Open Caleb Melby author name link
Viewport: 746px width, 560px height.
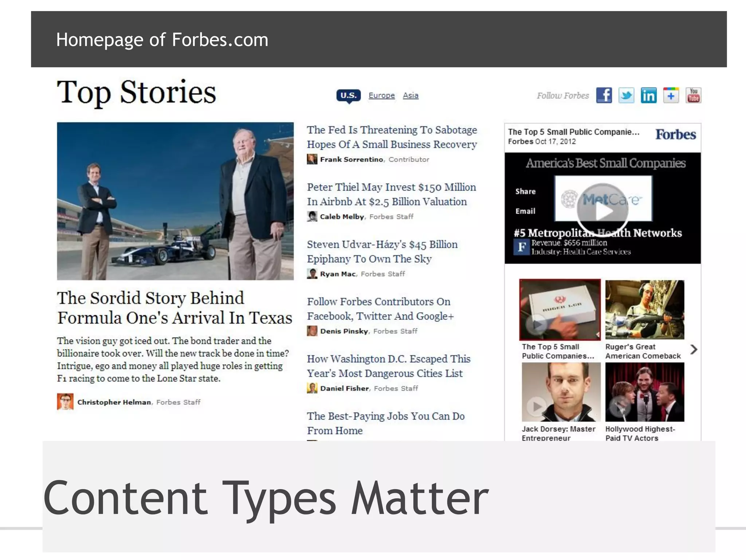tap(342, 216)
